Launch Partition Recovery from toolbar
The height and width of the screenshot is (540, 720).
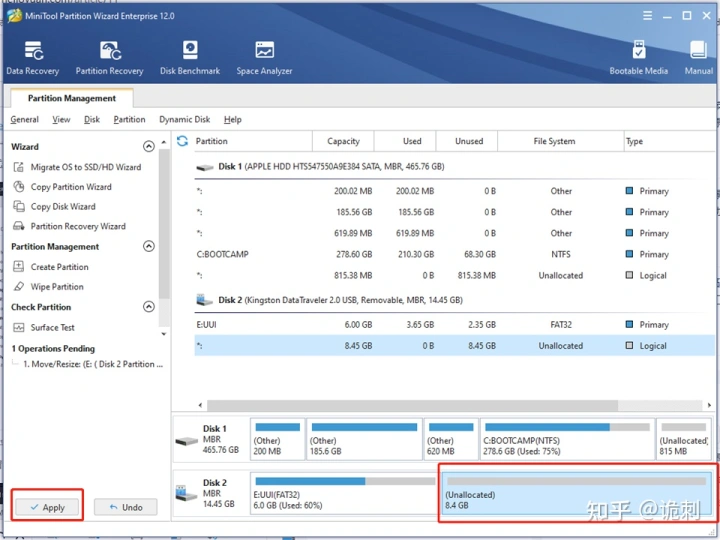click(x=110, y=58)
